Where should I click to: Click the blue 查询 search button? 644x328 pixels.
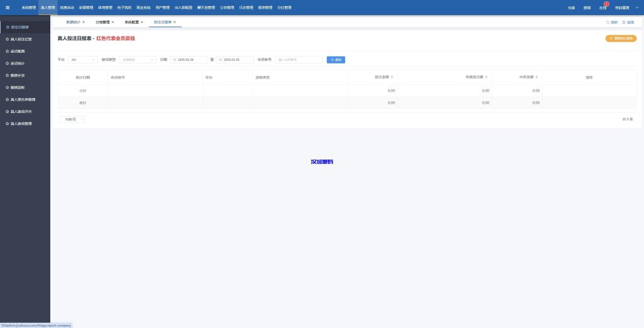click(x=336, y=60)
